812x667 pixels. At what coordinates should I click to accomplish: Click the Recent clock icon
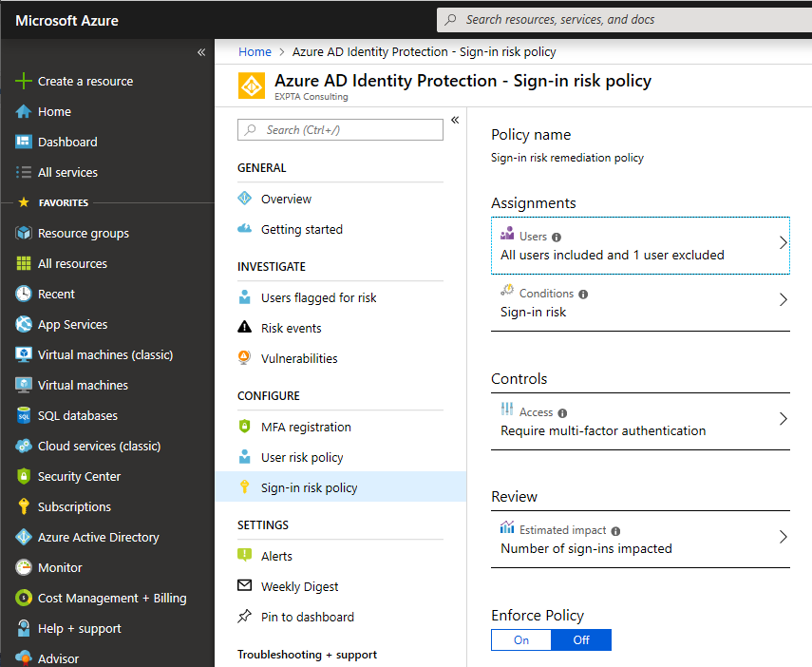(24, 294)
